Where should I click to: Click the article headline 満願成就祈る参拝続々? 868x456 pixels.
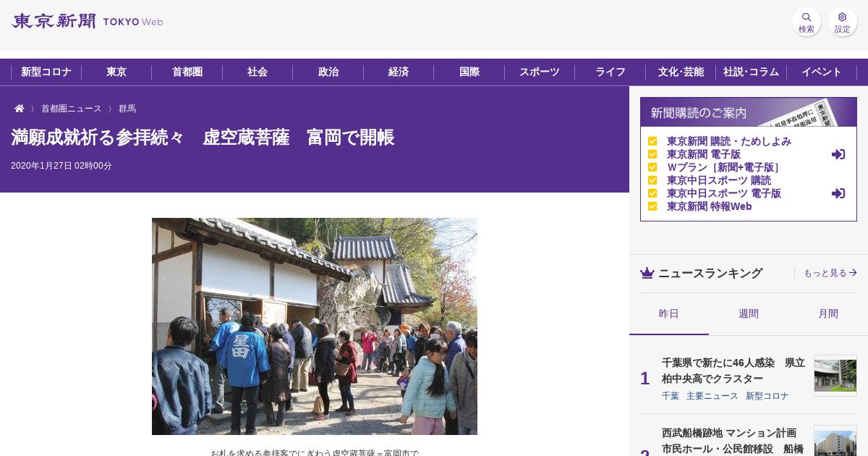[203, 137]
